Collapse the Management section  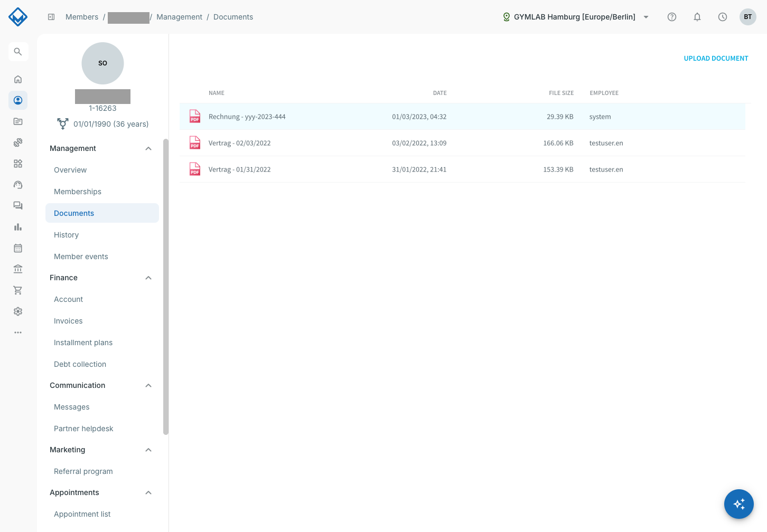pos(148,148)
